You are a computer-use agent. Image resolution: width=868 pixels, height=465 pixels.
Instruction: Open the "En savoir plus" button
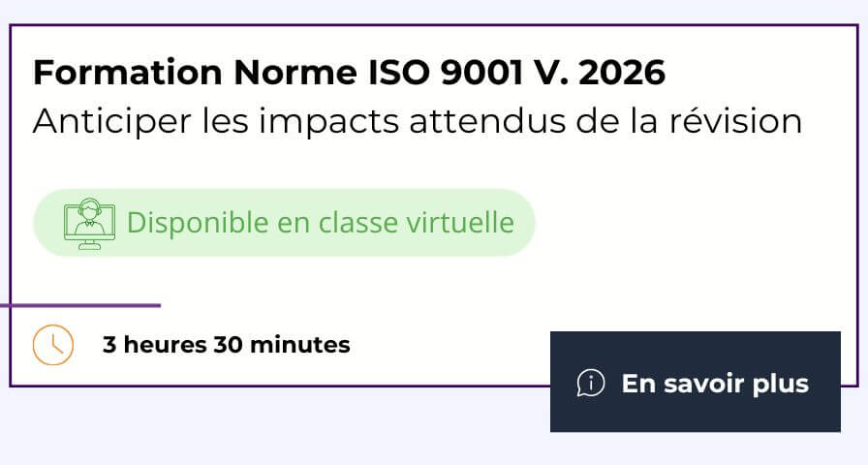[695, 382]
